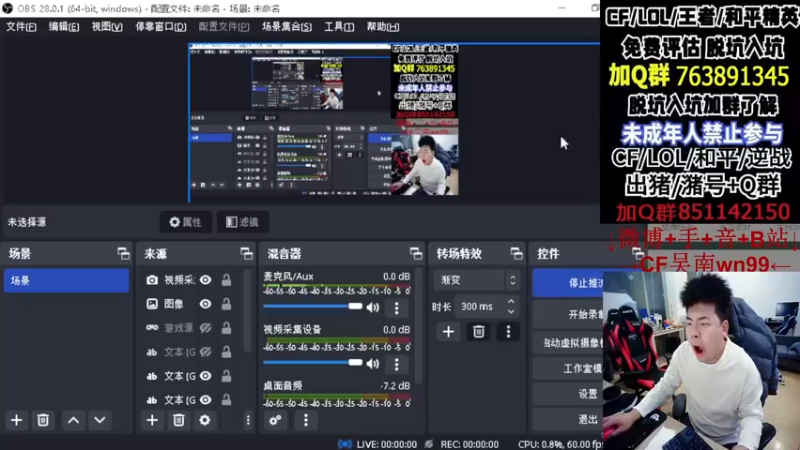Image resolution: width=800 pixels, height=450 pixels.
Task: Mute the 麦克风/Aux channel
Action: pos(373,308)
